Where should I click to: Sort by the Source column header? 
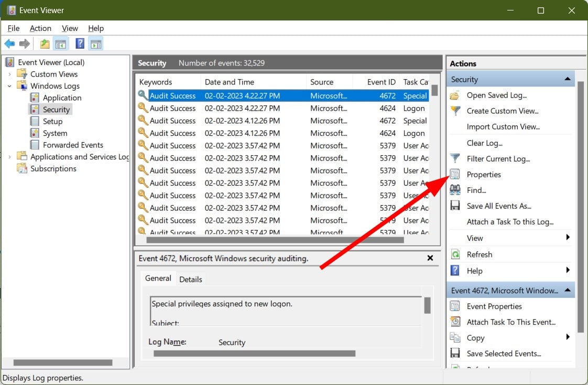click(x=330, y=82)
